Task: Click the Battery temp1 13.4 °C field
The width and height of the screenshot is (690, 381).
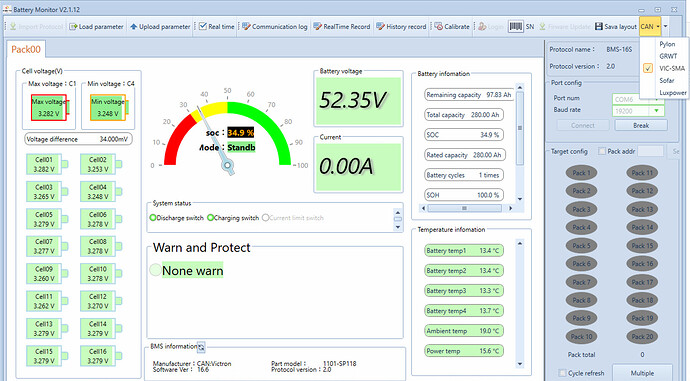Action: click(464, 250)
